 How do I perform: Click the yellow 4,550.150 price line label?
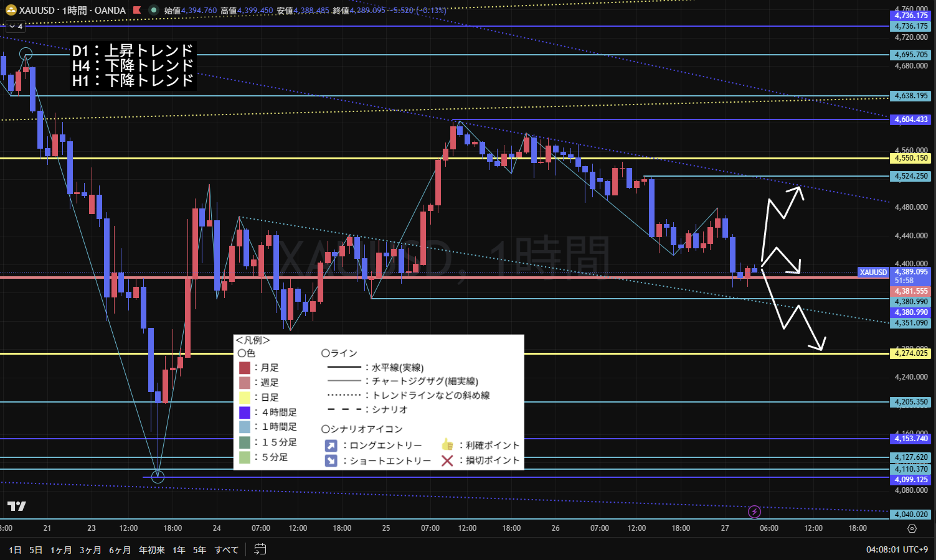(911, 158)
